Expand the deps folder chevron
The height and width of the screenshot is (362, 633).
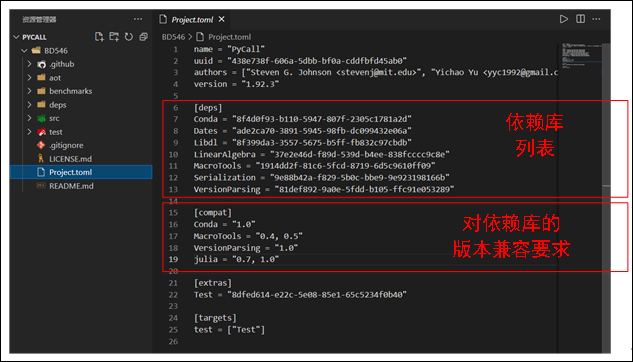[x=29, y=105]
